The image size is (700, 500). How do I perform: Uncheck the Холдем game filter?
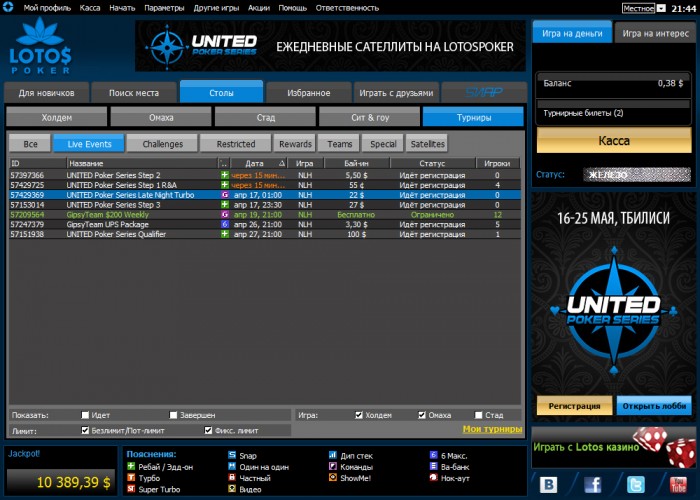point(359,415)
